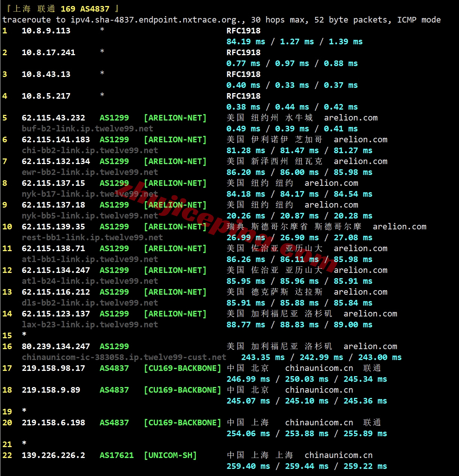
Task: Click location '美国 新泽西州 纽瓦克' on hop 7
Action: point(274,161)
